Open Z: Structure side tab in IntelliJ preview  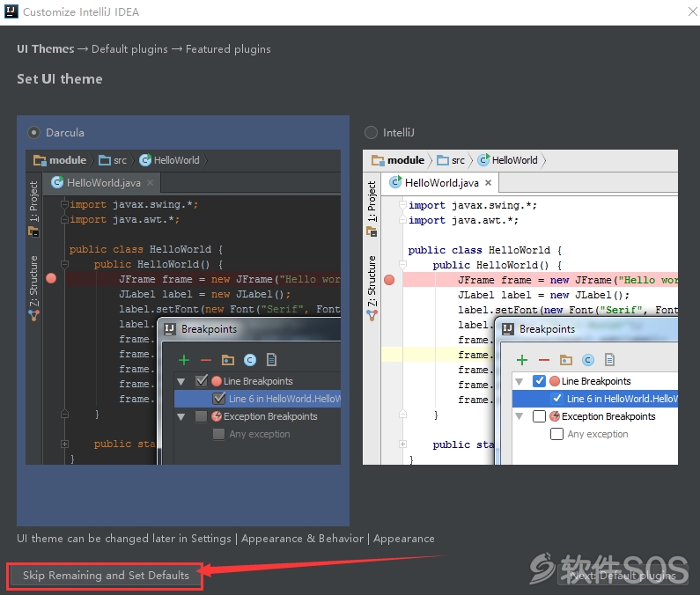[372, 281]
